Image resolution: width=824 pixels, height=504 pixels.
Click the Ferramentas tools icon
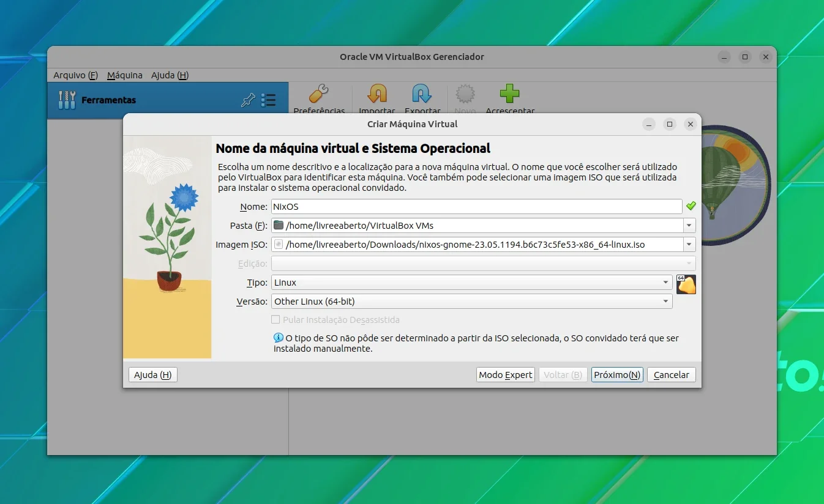click(x=67, y=100)
